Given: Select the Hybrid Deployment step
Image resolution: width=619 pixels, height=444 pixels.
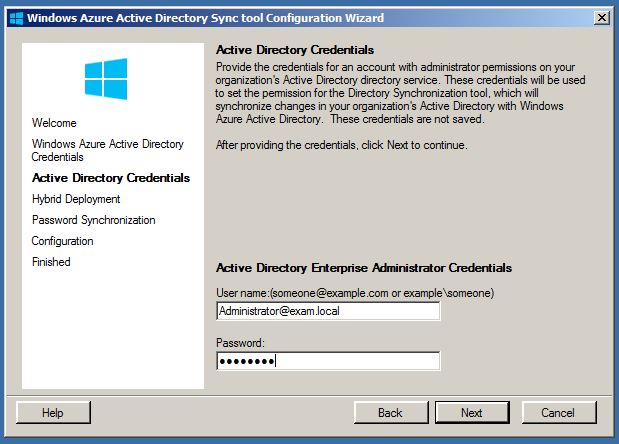Looking at the screenshot, I should [x=76, y=199].
